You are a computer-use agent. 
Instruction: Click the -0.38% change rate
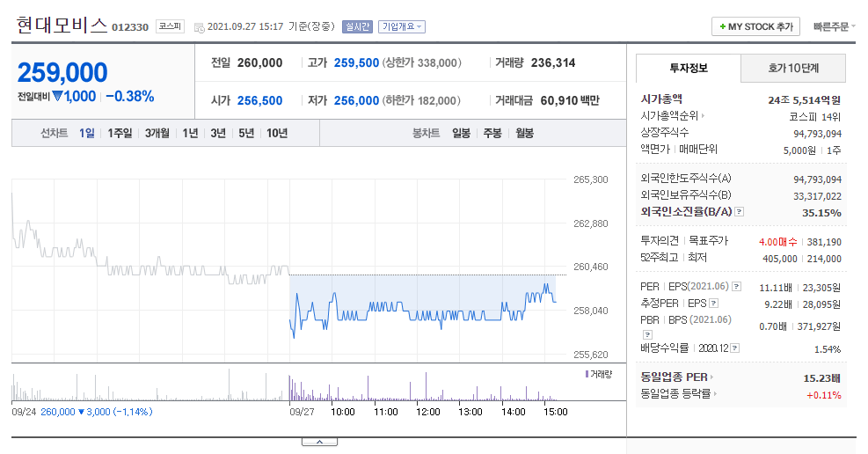click(x=129, y=96)
